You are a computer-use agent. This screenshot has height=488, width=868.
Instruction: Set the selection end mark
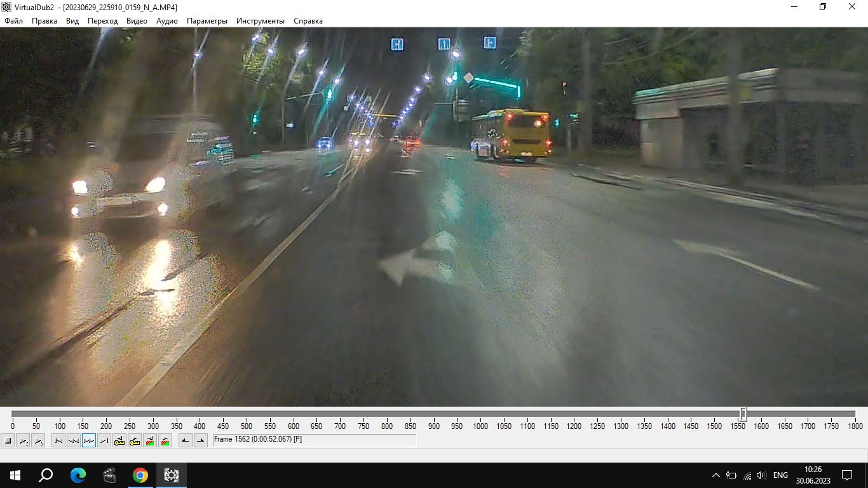point(201,440)
